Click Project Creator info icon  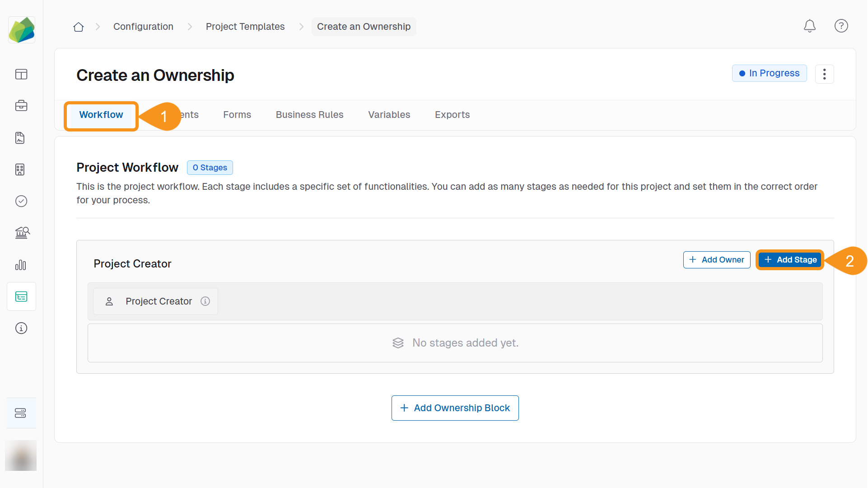coord(205,301)
